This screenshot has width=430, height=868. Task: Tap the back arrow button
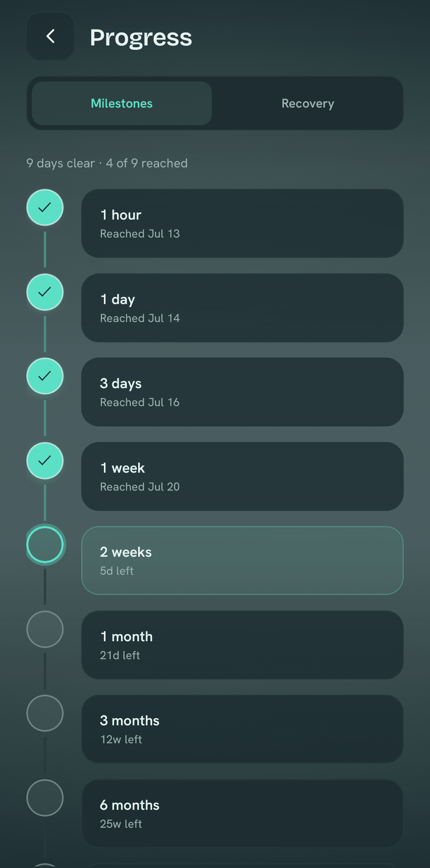point(50,36)
